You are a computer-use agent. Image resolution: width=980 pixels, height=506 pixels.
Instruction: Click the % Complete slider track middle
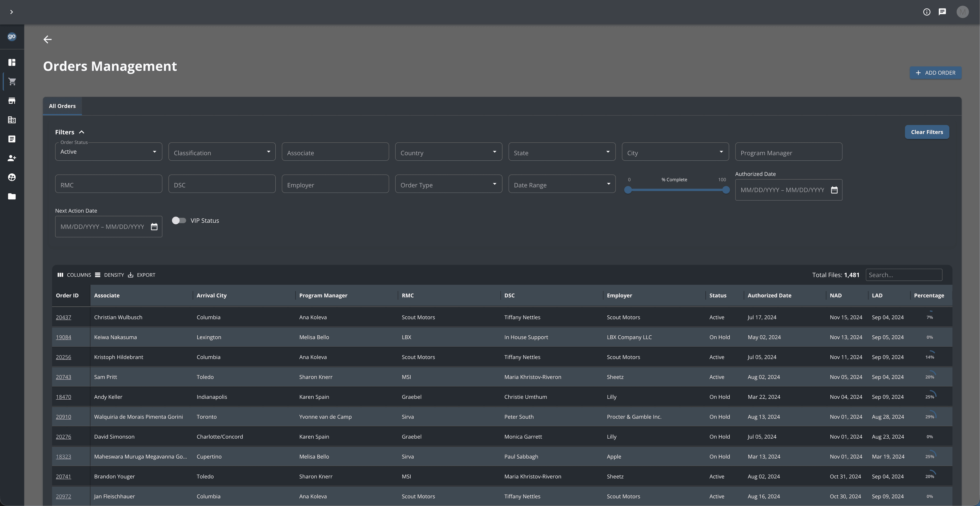click(677, 190)
